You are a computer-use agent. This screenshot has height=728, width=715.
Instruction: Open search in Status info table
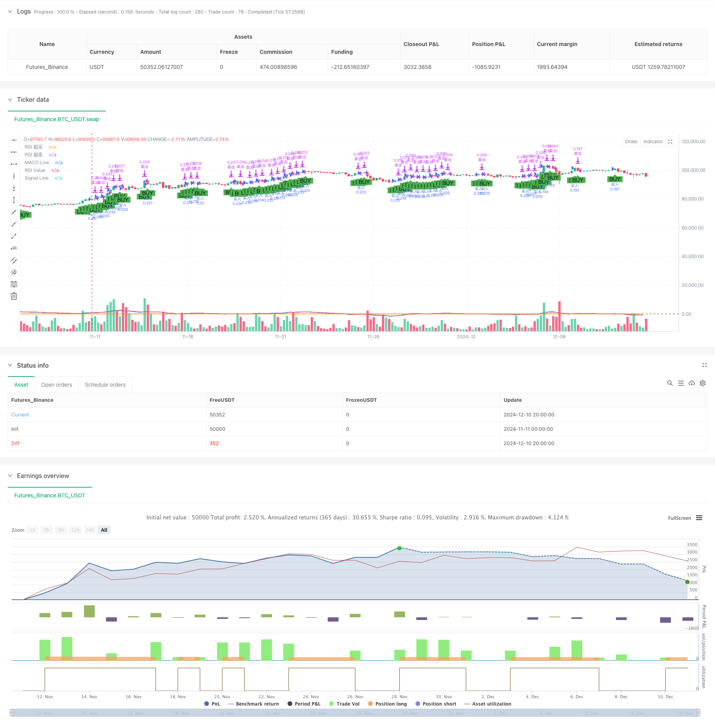pos(670,383)
